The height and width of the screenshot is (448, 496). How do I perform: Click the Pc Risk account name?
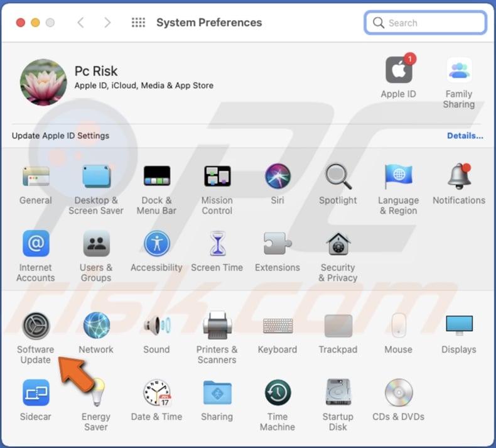coord(96,71)
